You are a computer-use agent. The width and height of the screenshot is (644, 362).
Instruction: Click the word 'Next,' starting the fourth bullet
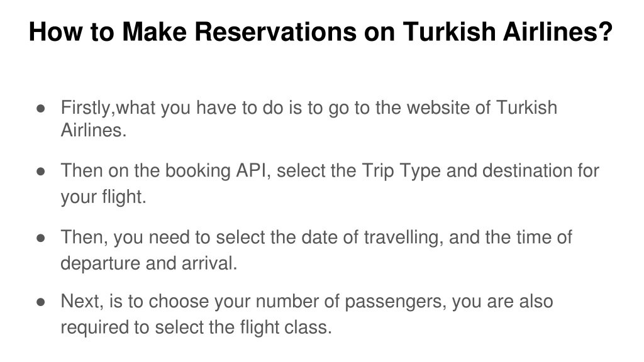coord(82,302)
